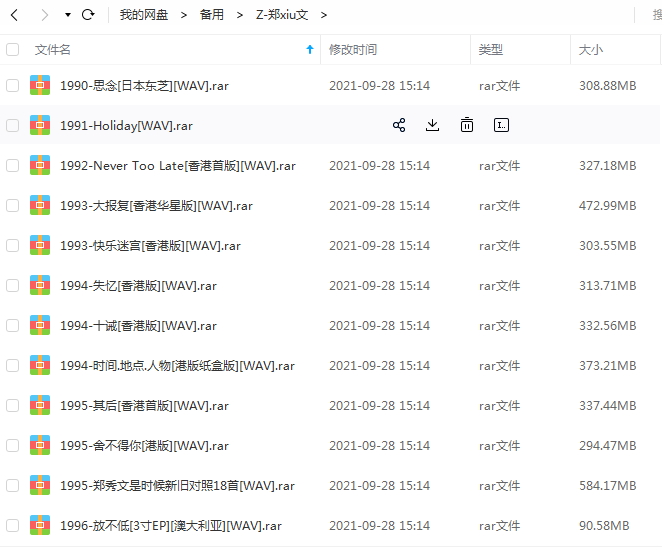Click the forward navigation arrow
The image size is (662, 547).
tap(44, 15)
